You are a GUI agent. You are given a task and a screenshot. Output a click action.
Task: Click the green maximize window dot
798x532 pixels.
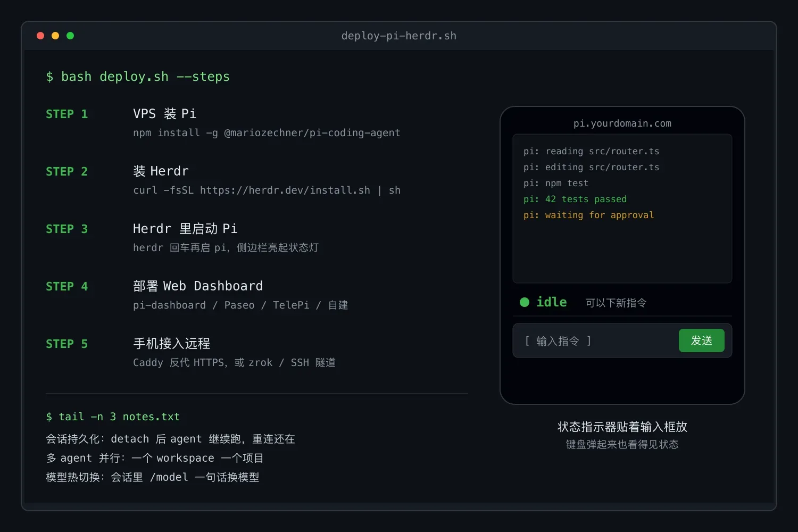tap(70, 36)
